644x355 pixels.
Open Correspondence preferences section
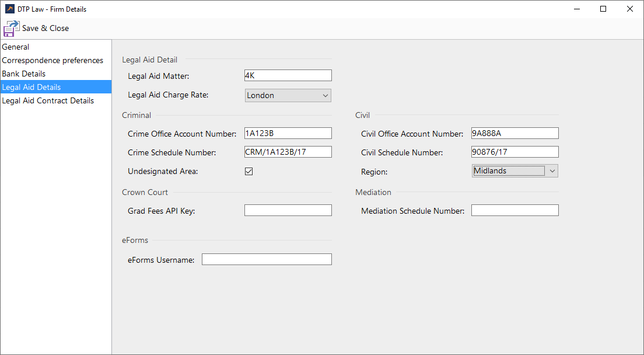pyautogui.click(x=52, y=60)
